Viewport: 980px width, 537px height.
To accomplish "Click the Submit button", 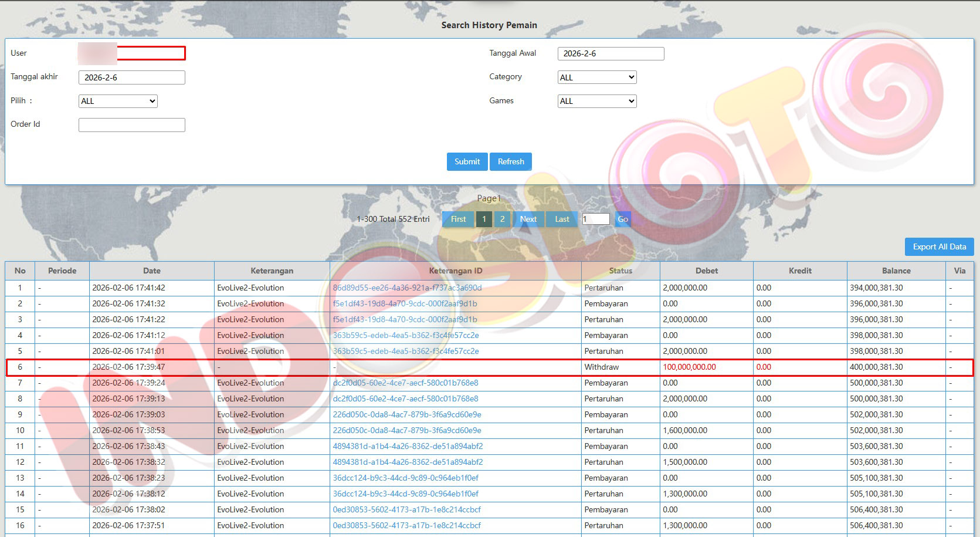I will pos(467,161).
